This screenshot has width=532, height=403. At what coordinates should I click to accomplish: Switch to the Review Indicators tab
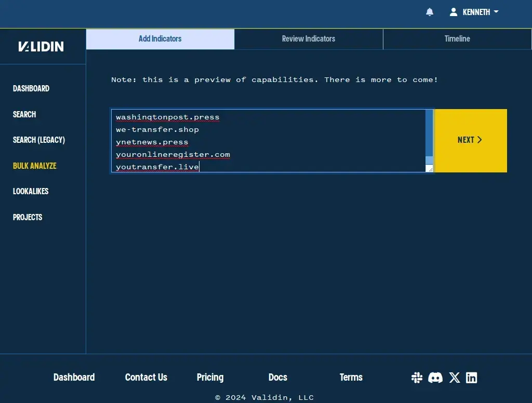pyautogui.click(x=309, y=39)
